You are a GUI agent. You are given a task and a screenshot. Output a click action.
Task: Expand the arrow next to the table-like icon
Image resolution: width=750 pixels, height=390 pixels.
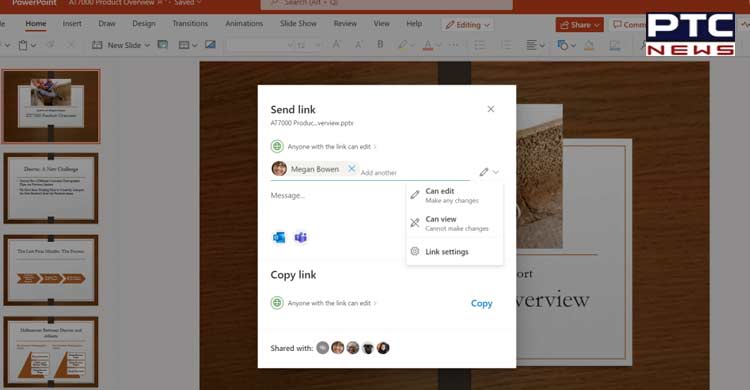[194, 45]
